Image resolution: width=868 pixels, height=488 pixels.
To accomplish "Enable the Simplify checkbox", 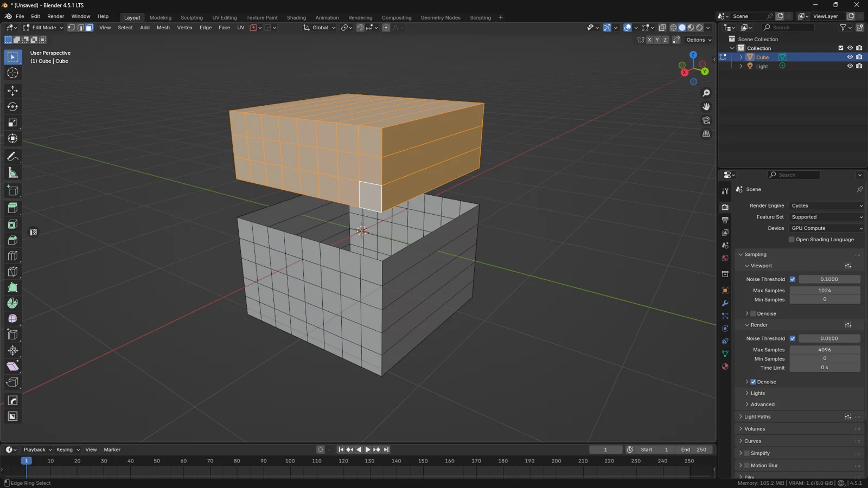I will (747, 453).
